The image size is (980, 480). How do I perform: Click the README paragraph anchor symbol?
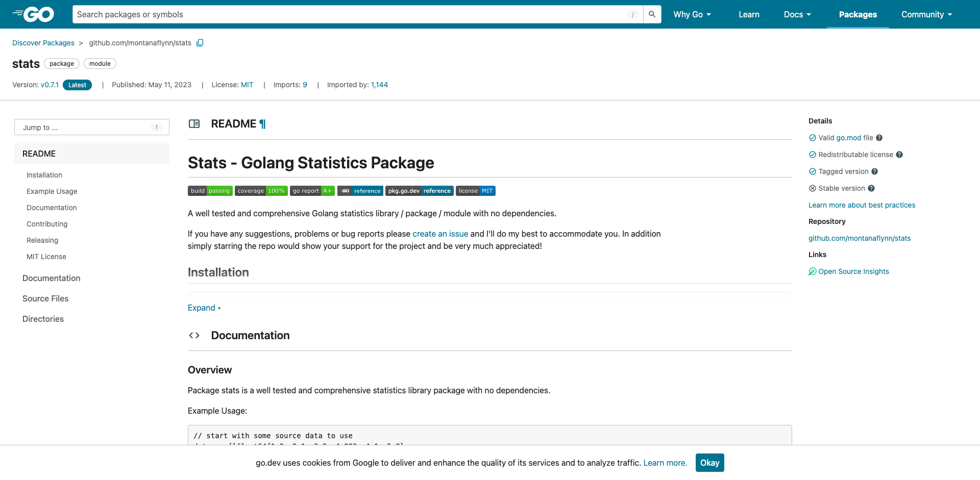point(262,124)
